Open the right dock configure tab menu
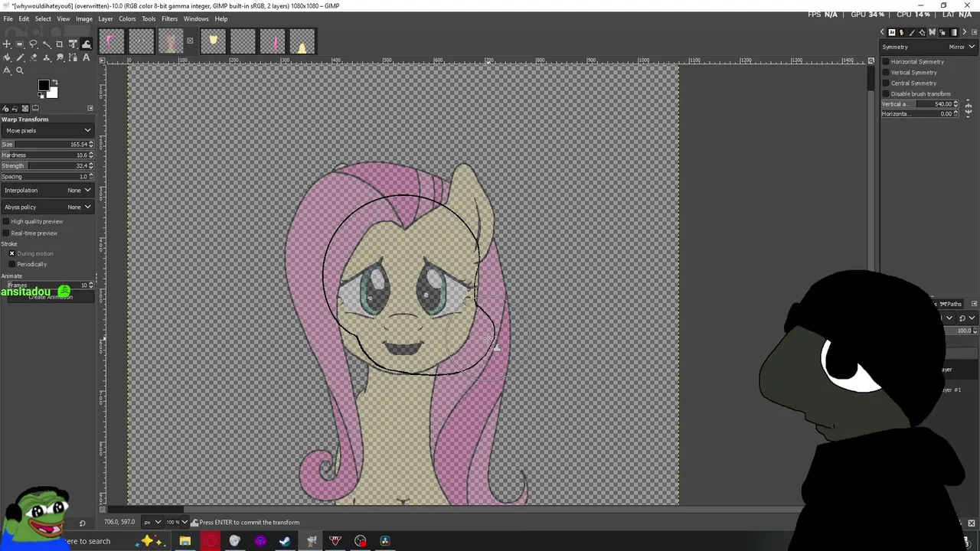The height and width of the screenshot is (551, 980). coord(974,32)
